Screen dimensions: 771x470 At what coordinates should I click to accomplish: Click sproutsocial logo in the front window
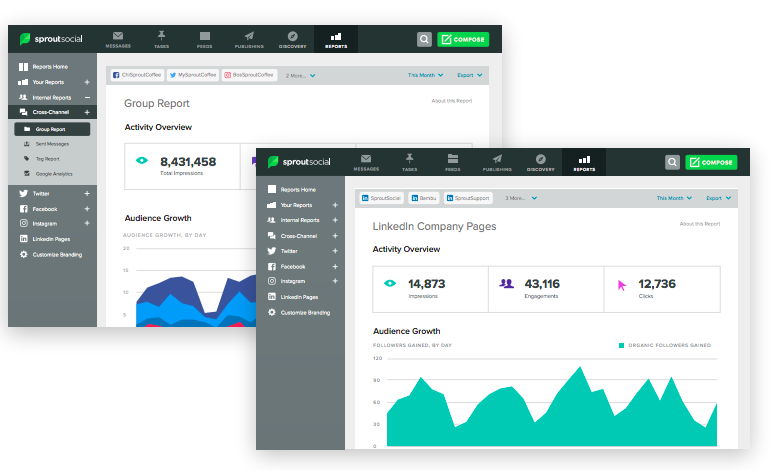point(299,162)
